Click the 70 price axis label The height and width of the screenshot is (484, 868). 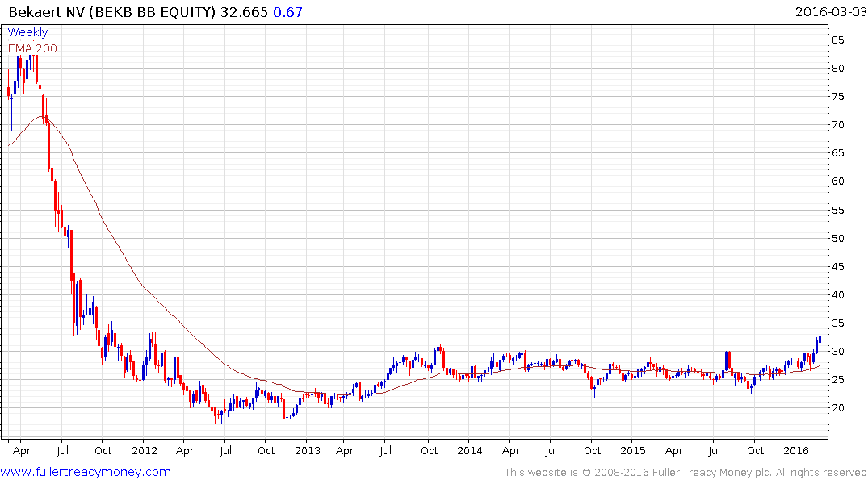coord(837,124)
